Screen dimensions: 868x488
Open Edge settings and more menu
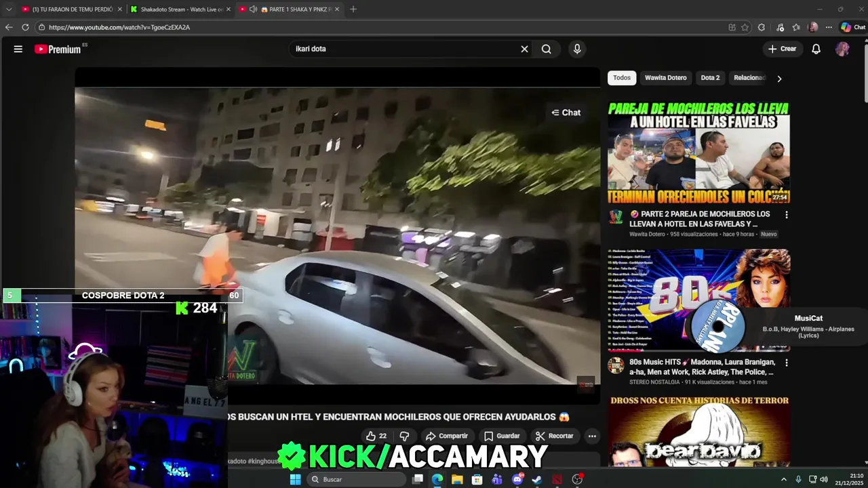pos(829,27)
